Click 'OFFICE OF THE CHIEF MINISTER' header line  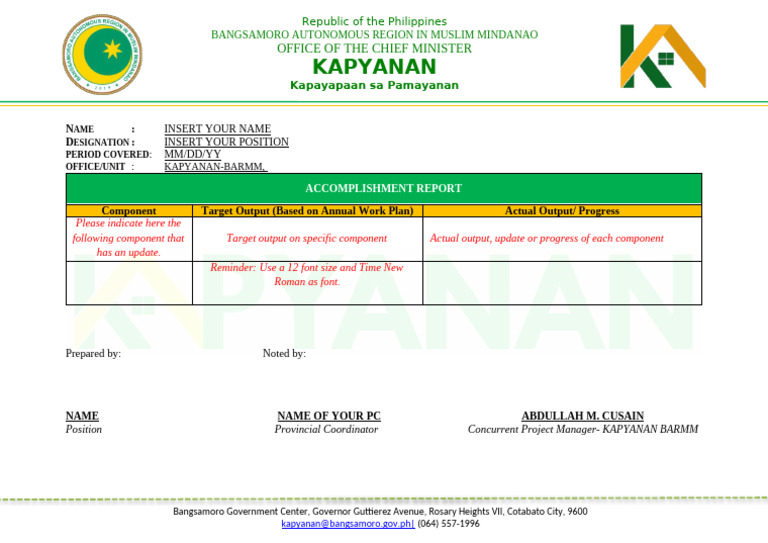(374, 48)
